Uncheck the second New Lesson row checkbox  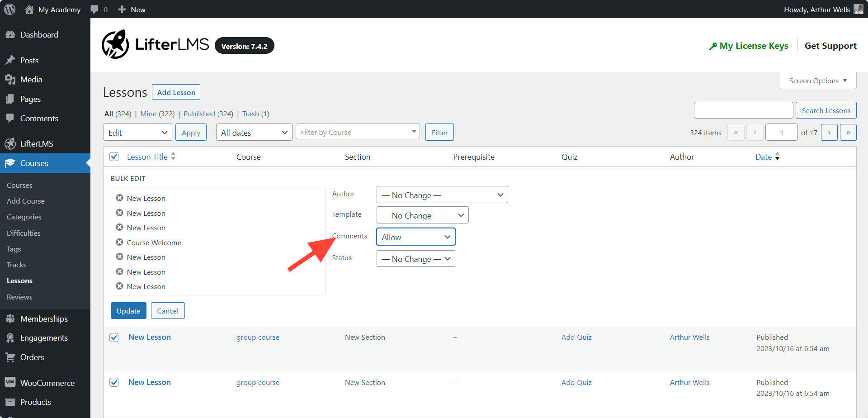click(x=114, y=382)
